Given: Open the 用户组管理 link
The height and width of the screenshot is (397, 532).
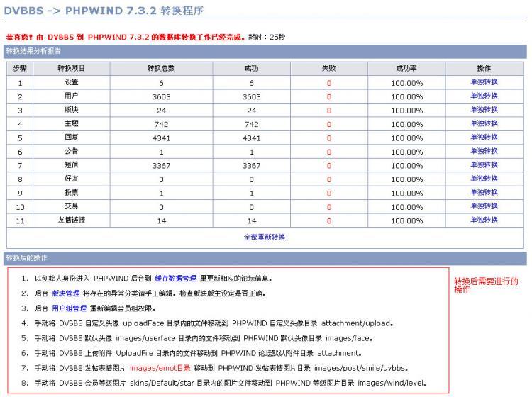Looking at the screenshot, I should 70,308.
